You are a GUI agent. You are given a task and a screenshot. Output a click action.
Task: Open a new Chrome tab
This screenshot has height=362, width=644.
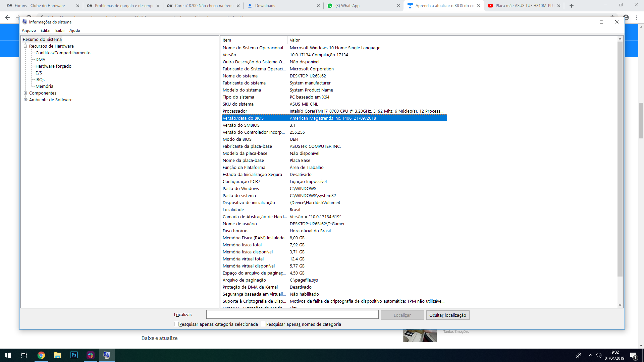(x=572, y=6)
